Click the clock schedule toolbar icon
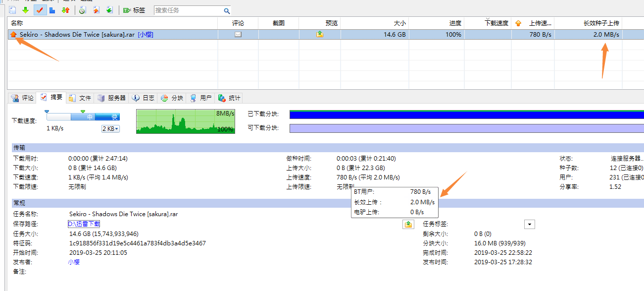Image resolution: width=644 pixels, height=291 pixels. click(x=82, y=10)
